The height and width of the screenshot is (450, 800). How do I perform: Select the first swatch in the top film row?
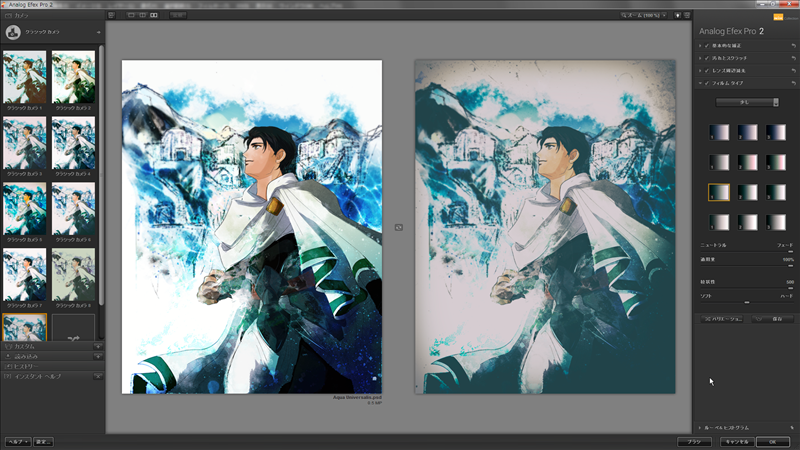coord(719,132)
